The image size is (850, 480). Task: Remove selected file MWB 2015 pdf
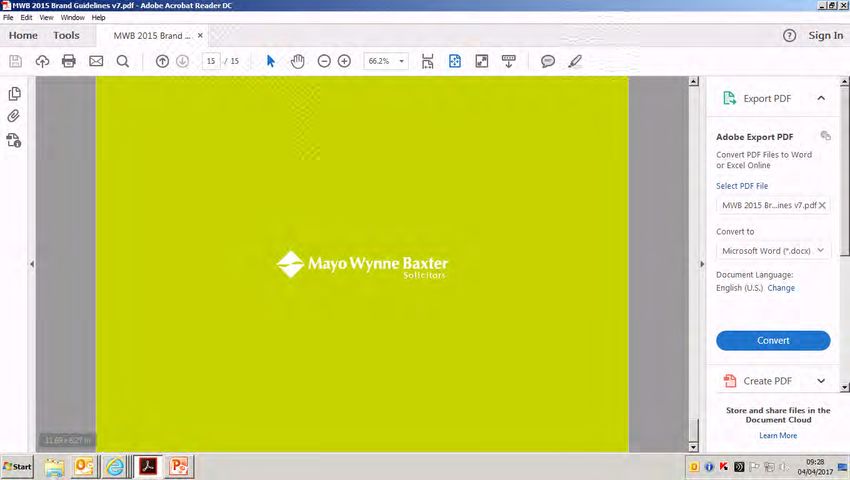click(822, 205)
